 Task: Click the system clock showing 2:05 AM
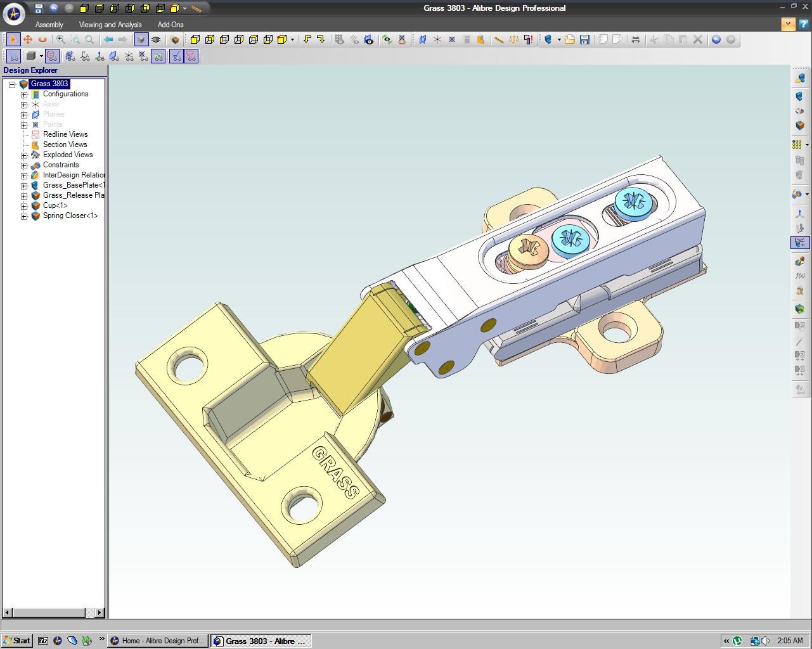(x=790, y=641)
